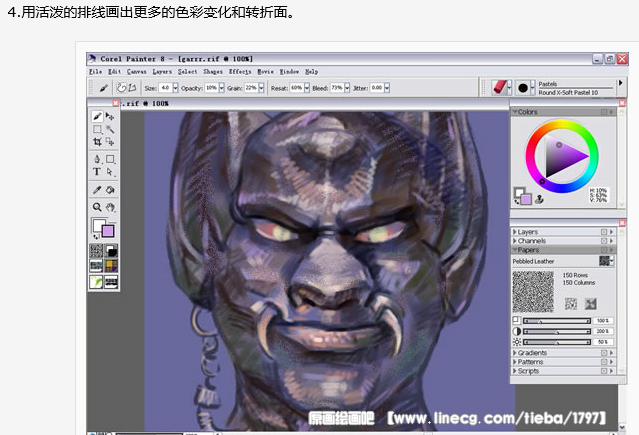Choose the Selection Adjuster tool
Viewport: 639px width, 435px height.
[110, 142]
